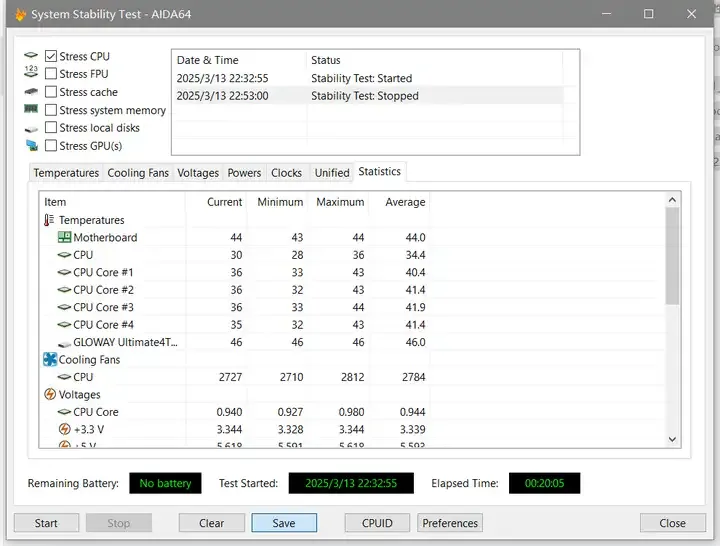Click the GLOWAY drive icon
Viewport: 720px width, 546px height.
pyautogui.click(x=64, y=343)
